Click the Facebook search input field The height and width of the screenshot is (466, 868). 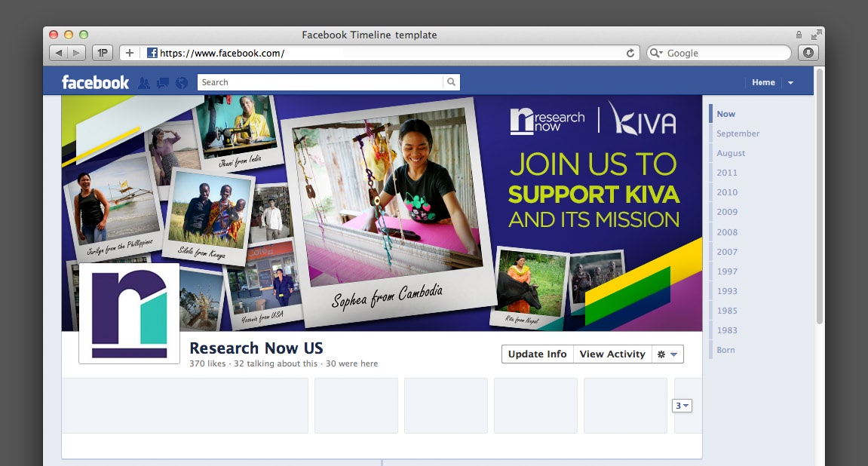[321, 82]
